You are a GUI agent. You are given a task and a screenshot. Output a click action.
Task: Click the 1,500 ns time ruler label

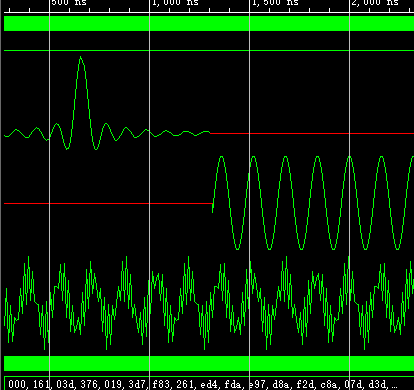(275, 3)
